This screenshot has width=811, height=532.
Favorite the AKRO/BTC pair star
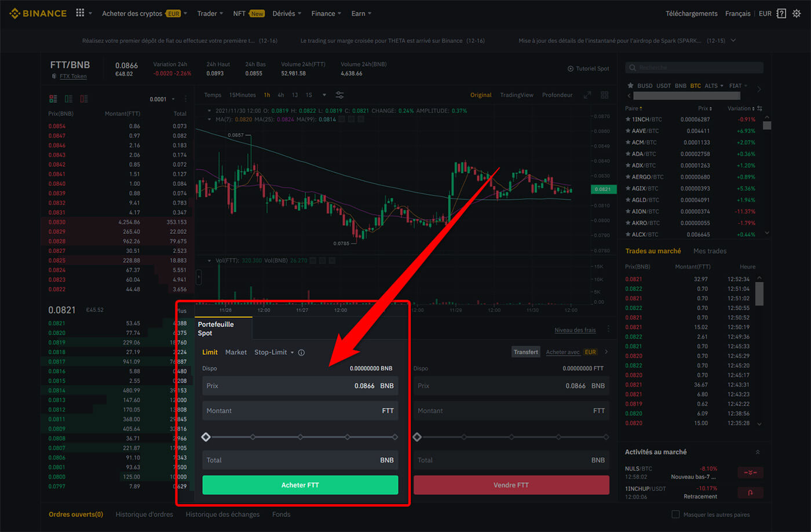(x=628, y=223)
